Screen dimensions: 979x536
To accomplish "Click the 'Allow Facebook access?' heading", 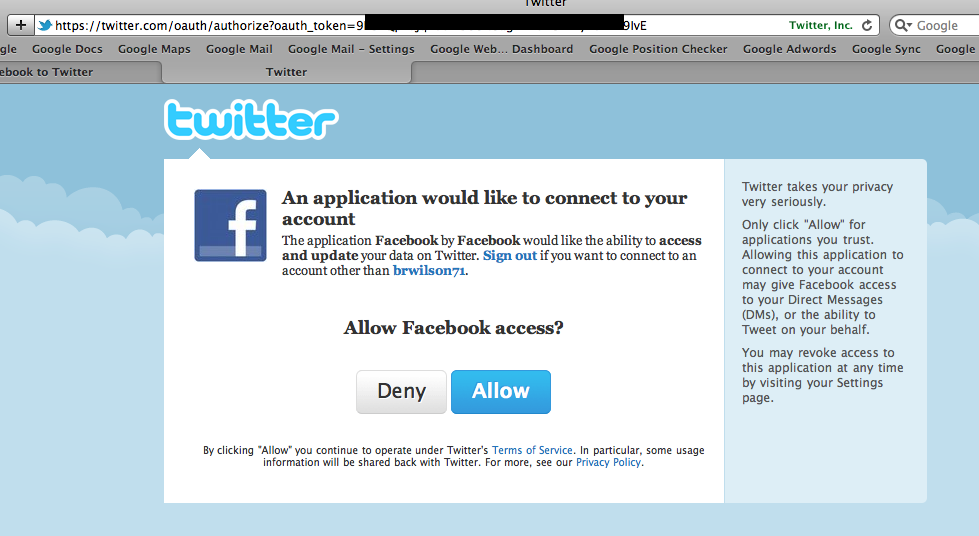I will [x=453, y=327].
